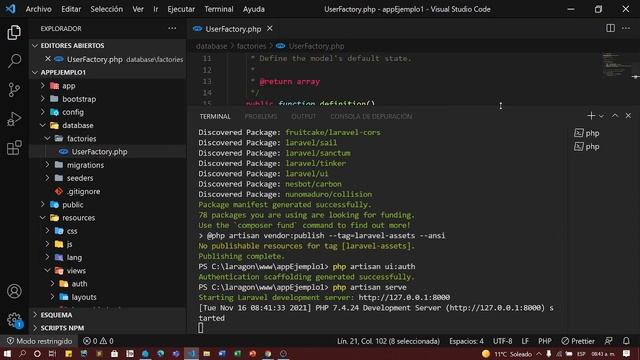The height and width of the screenshot is (360, 640).
Task: Maximize the terminal panel size
Action: [x=615, y=116]
